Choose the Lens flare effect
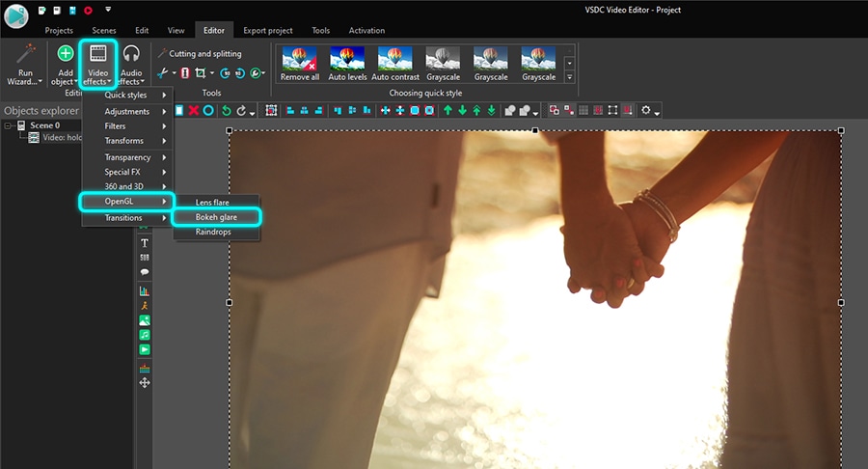Image resolution: width=868 pixels, height=469 pixels. pos(216,203)
